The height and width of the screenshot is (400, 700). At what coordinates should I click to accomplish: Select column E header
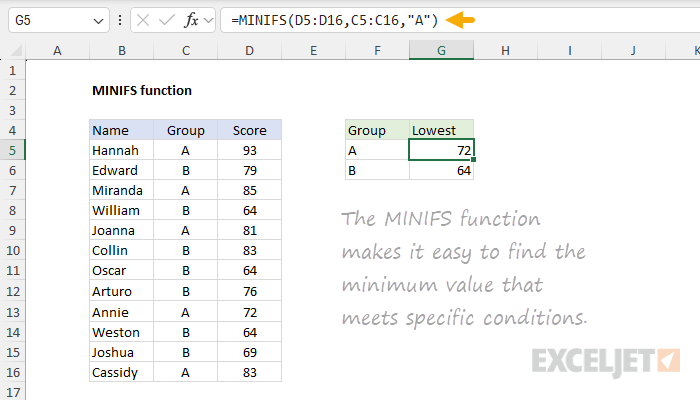(313, 50)
